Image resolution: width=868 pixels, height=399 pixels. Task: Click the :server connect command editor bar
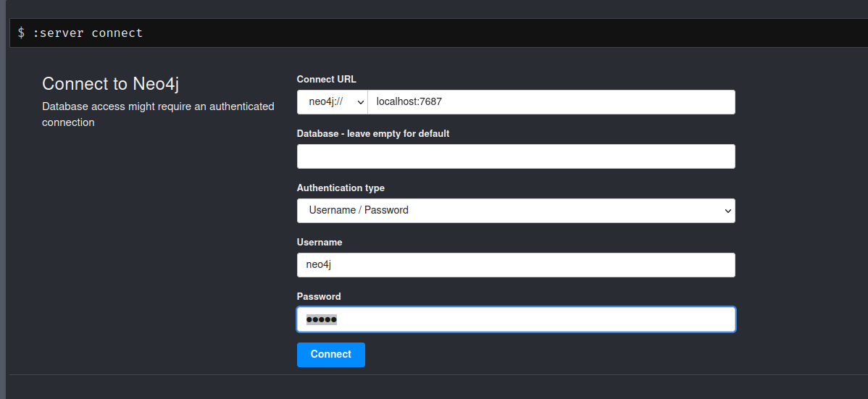pyautogui.click(x=438, y=33)
